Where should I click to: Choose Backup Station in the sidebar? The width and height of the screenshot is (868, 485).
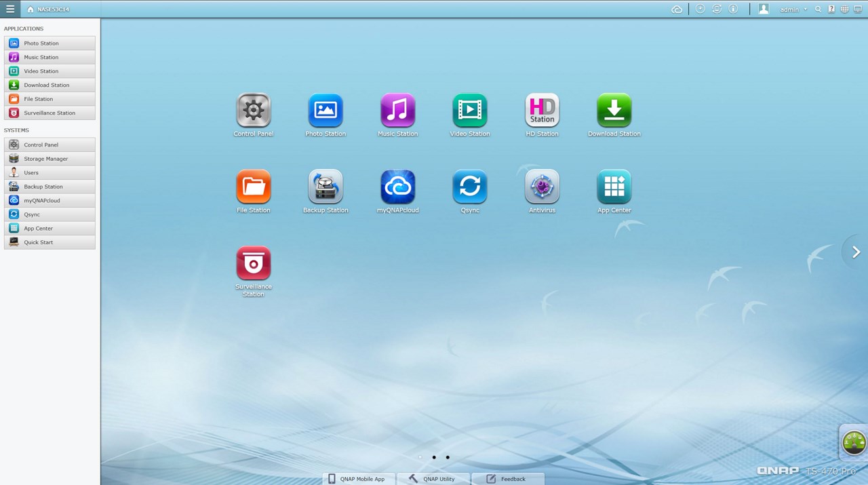click(50, 187)
